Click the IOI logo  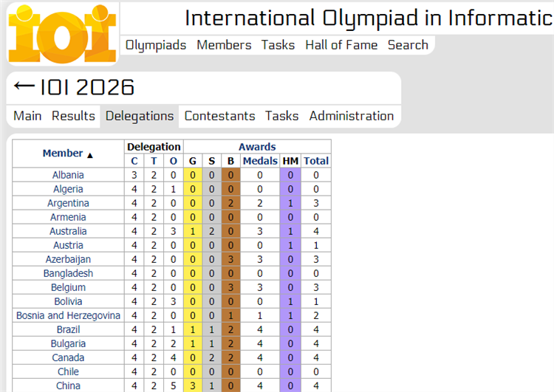[63, 34]
